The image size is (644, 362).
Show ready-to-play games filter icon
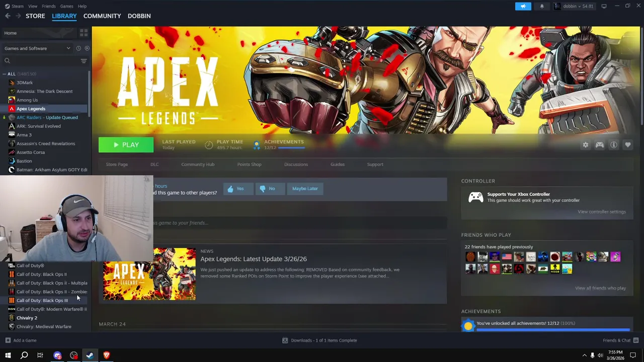tap(87, 48)
